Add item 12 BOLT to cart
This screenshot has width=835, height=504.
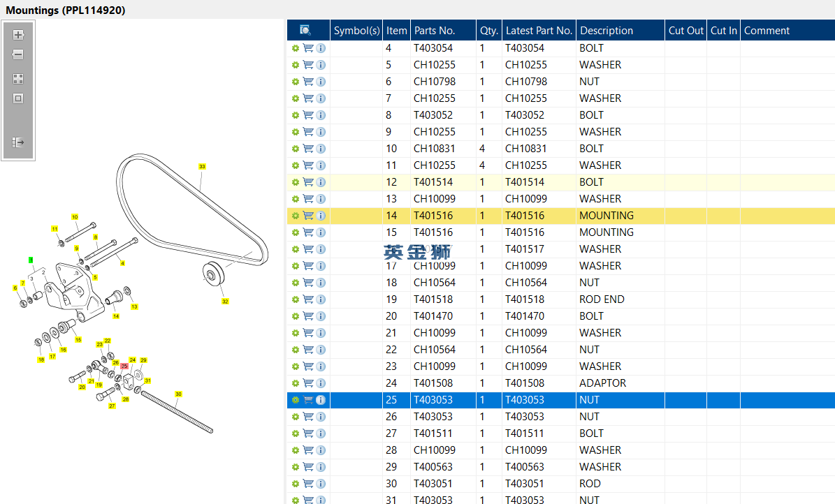point(308,182)
